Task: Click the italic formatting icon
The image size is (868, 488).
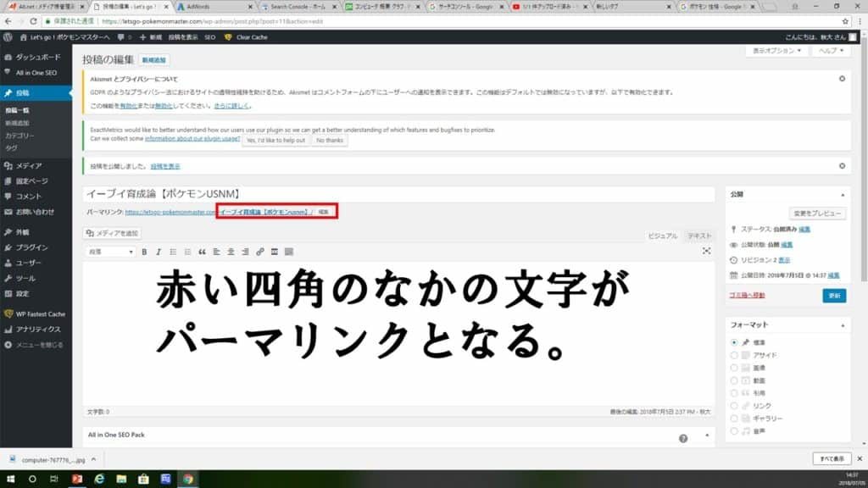Action: pyautogui.click(x=159, y=252)
